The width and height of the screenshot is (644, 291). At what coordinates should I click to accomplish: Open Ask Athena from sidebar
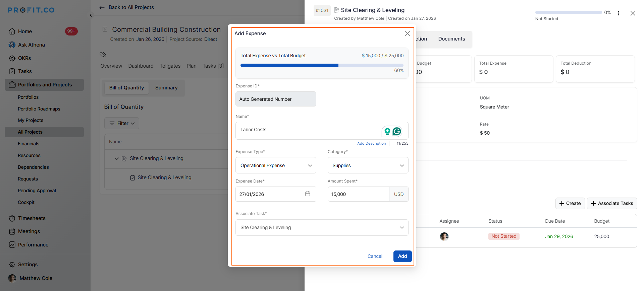click(x=31, y=45)
